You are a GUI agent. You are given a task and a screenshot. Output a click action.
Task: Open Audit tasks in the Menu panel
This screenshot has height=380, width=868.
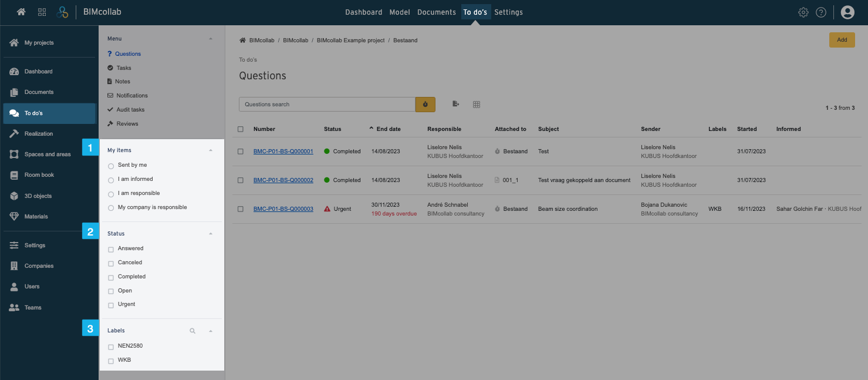pyautogui.click(x=126, y=110)
